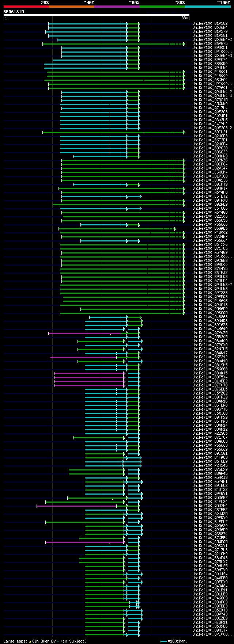
Task: Select the UniRef100_B7E4V5 label
Action: tap(210, 269)
